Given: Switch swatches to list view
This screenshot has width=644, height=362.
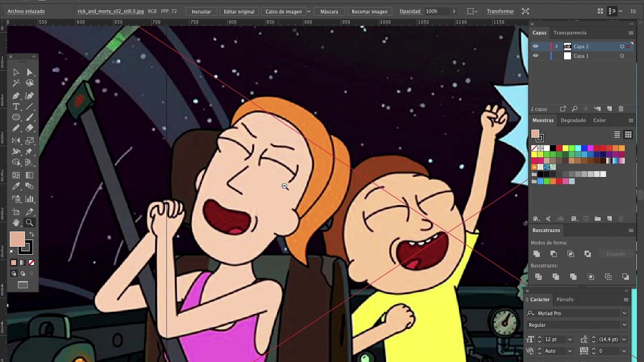Looking at the screenshot, I should (617, 135).
